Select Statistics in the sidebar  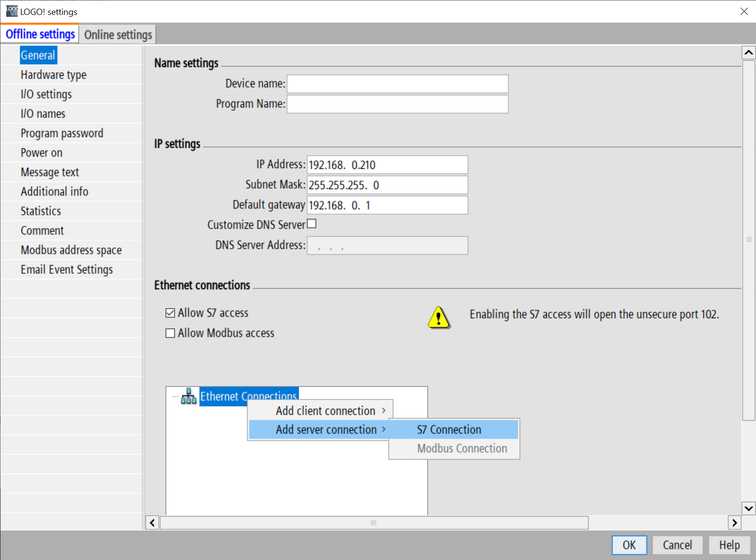tap(41, 211)
